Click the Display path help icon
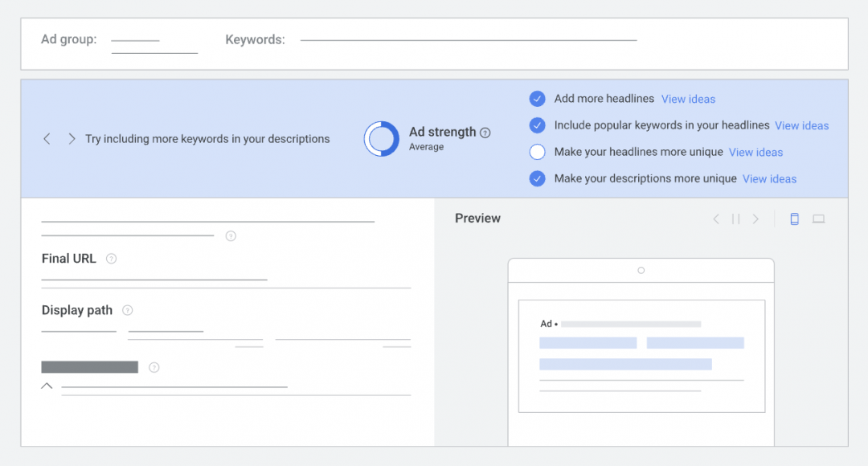 tap(127, 310)
